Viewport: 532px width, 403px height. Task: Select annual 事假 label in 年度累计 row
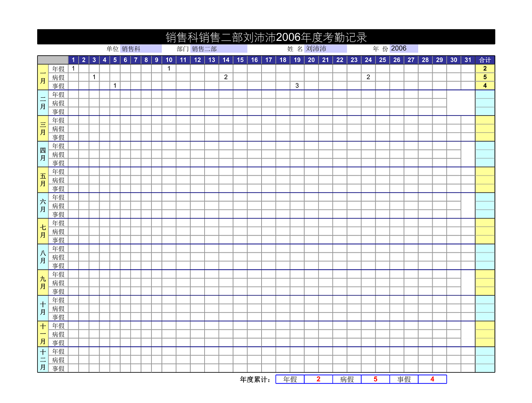pyautogui.click(x=404, y=379)
